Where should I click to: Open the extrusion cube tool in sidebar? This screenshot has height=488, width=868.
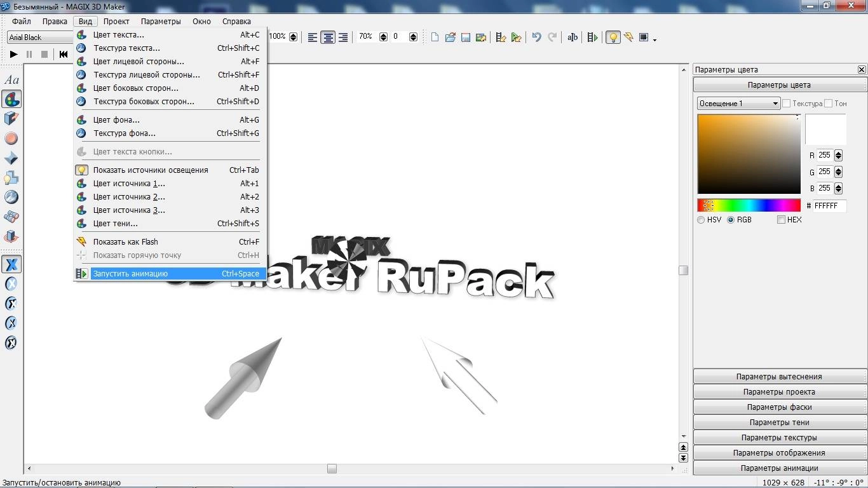11,118
